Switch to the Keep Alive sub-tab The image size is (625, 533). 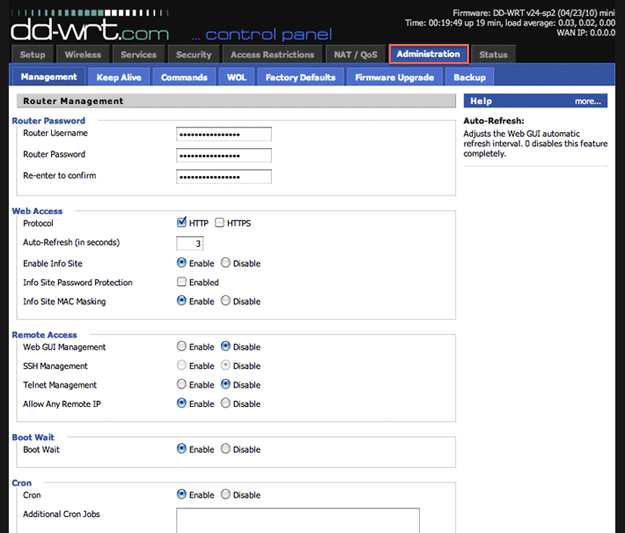119,77
